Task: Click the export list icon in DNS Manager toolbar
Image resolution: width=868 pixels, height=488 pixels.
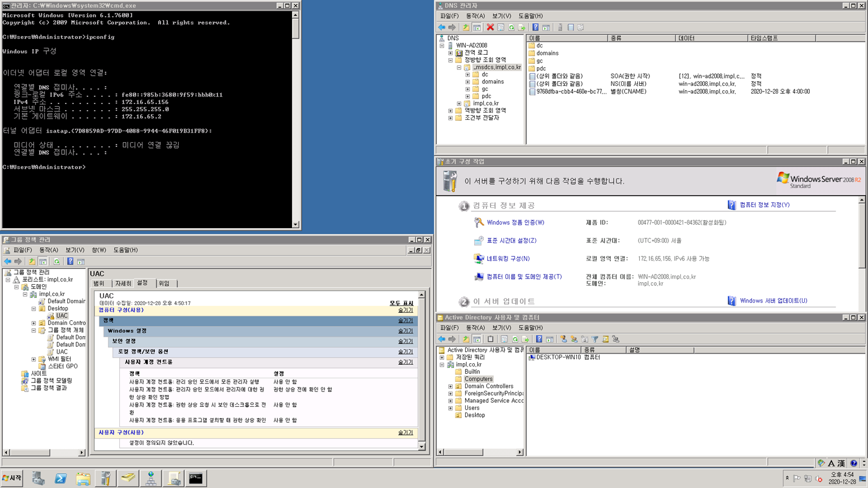Action: (x=522, y=27)
